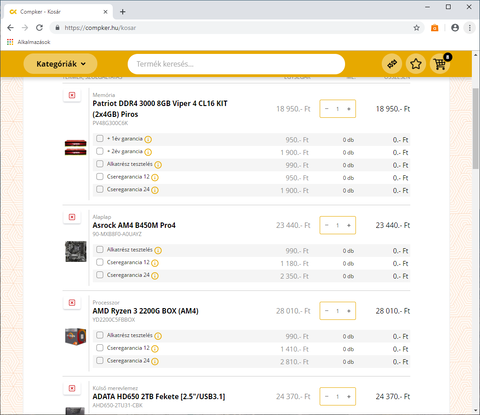The height and width of the screenshot is (415, 480).
Task: Remove AMD Ryzen 3 2200G from cart
Action: tap(72, 303)
